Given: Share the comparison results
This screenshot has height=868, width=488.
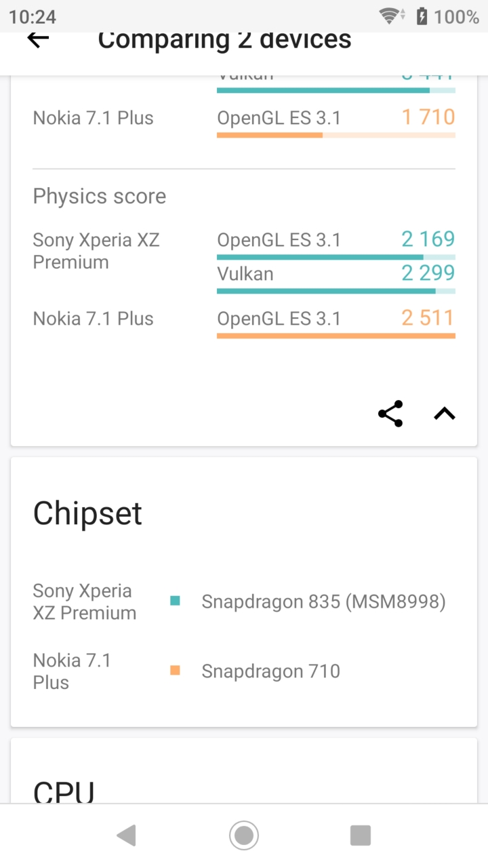Looking at the screenshot, I should [390, 414].
